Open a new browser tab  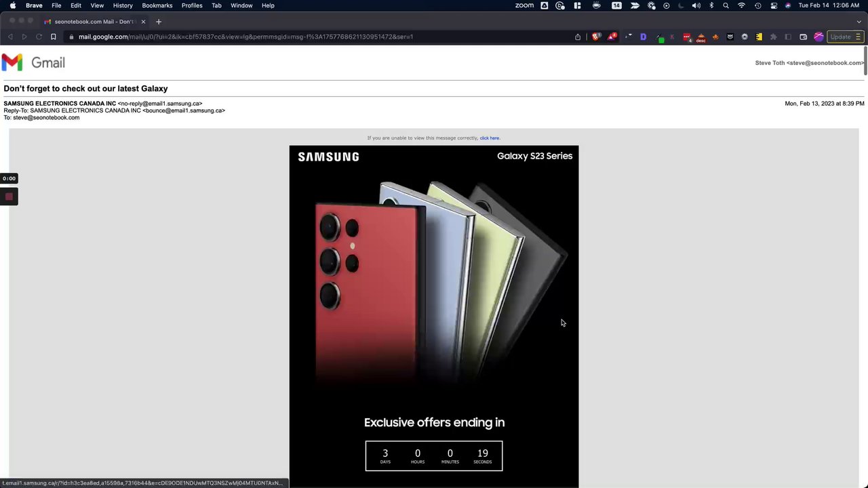pos(159,22)
